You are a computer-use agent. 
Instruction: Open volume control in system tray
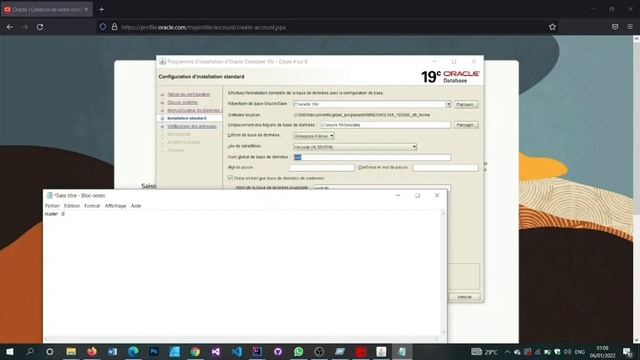(x=567, y=351)
